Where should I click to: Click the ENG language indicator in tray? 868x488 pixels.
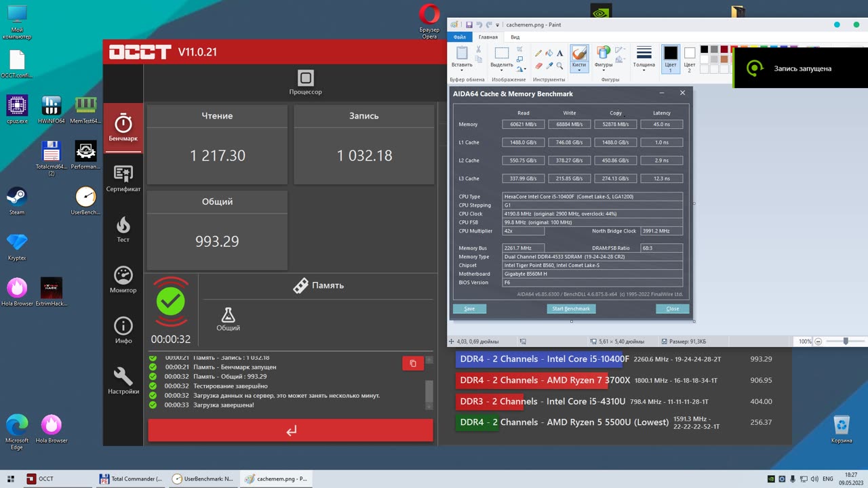pyautogui.click(x=827, y=479)
